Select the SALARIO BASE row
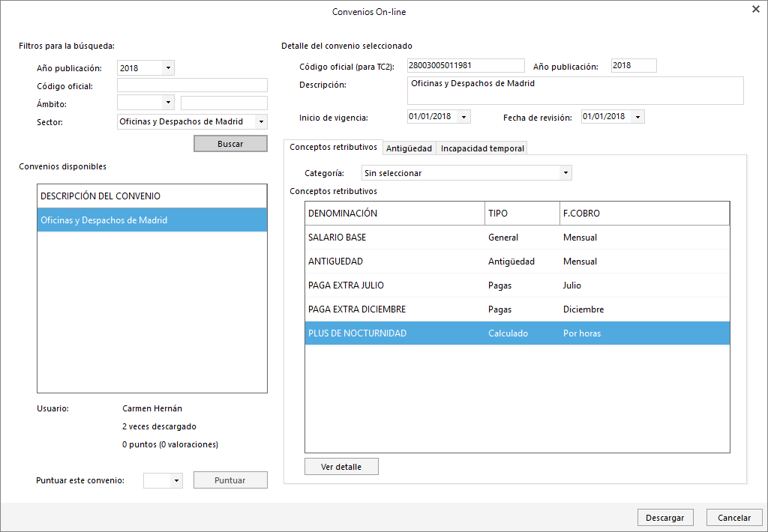Viewport: 768px width, 532px height. (517, 238)
